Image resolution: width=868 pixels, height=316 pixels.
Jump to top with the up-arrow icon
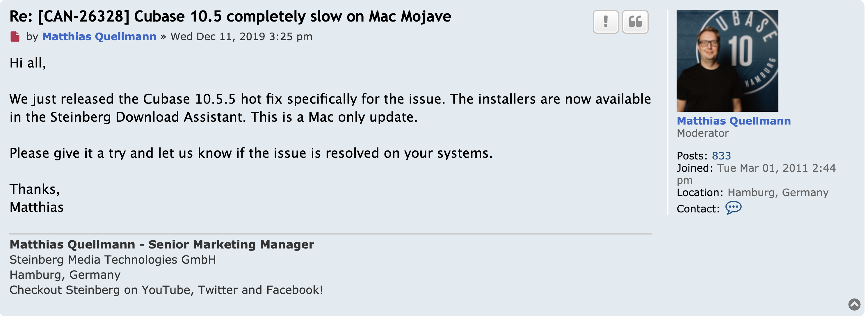854,304
